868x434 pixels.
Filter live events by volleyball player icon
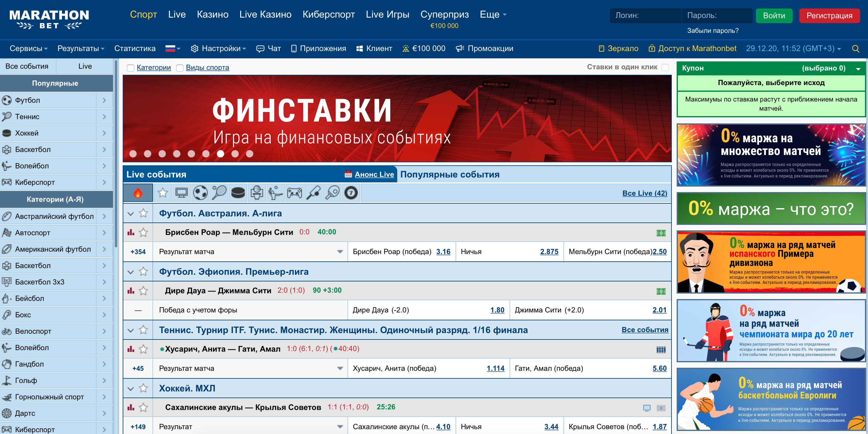point(276,193)
